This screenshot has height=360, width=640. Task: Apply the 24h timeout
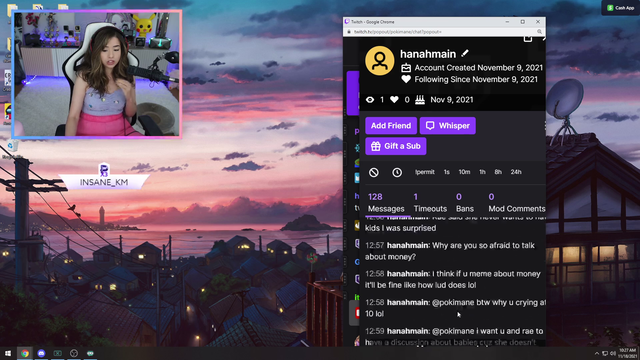tap(516, 172)
